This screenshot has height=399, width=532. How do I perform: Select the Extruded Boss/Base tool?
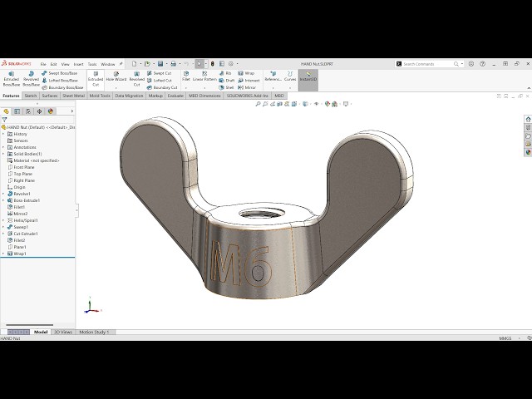[11, 79]
